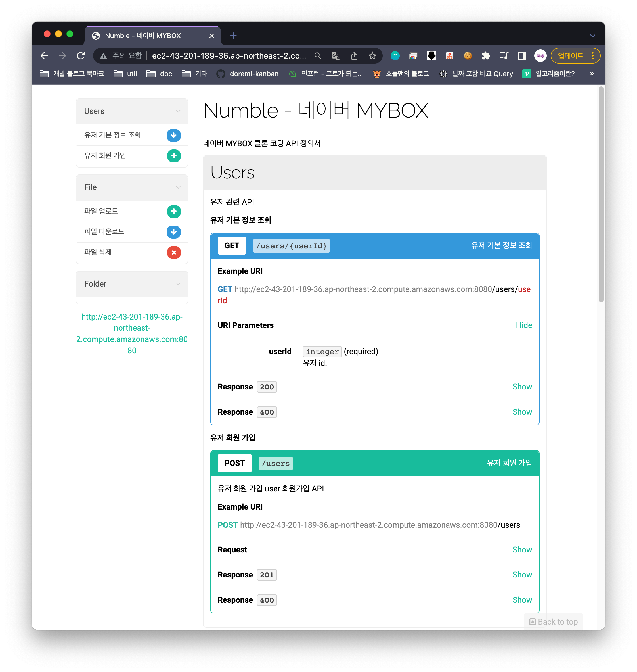This screenshot has width=637, height=672.
Task: Click the green plus icon for 파일 업로드
Action: (x=173, y=211)
